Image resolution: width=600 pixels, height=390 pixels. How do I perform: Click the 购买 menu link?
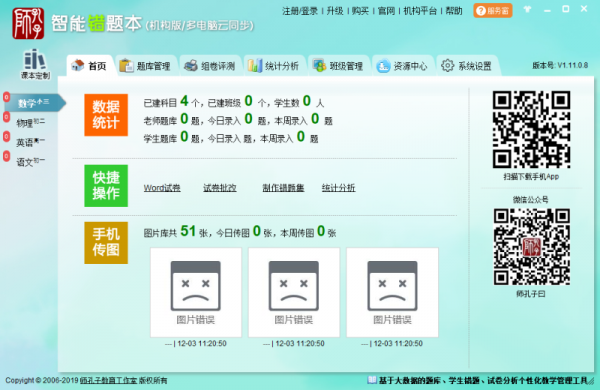tap(360, 11)
